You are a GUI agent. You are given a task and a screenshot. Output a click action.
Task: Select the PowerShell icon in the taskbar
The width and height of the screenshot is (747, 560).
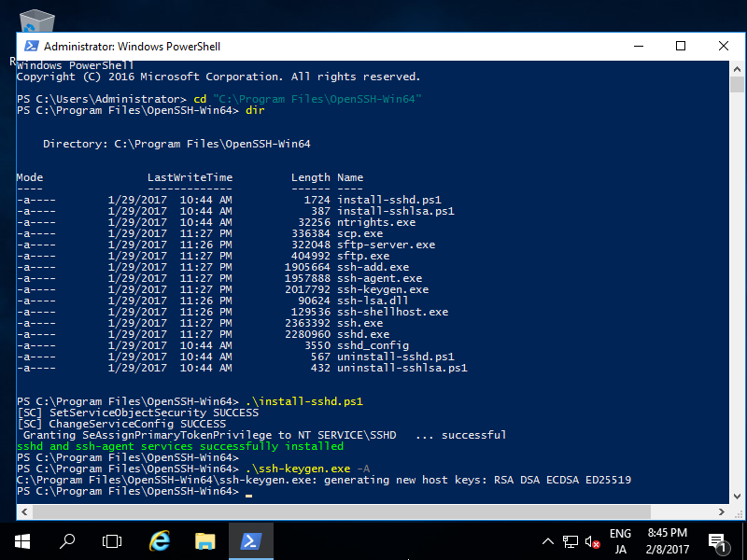252,541
